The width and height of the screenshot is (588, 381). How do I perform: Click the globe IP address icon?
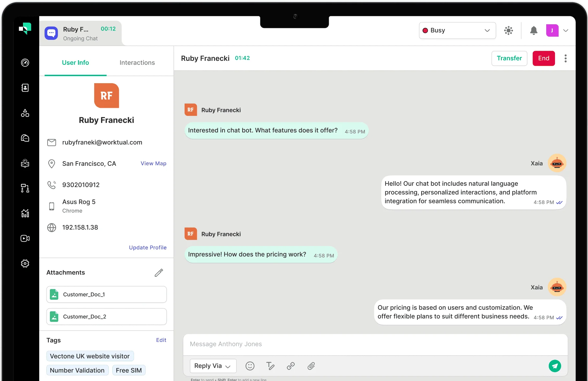pos(51,228)
